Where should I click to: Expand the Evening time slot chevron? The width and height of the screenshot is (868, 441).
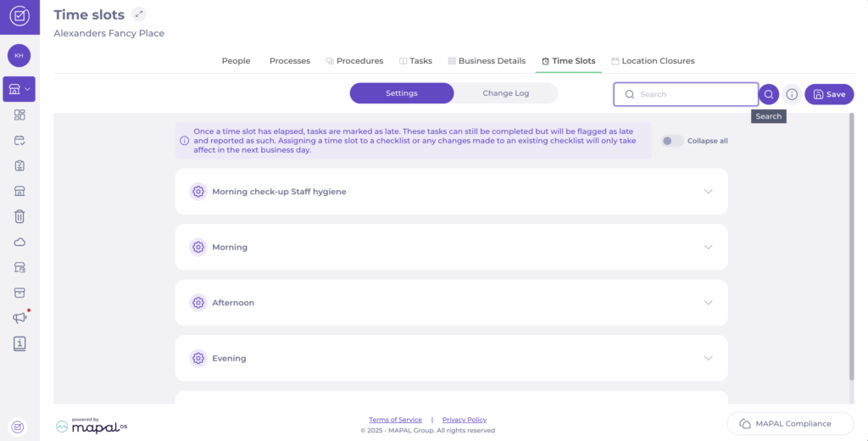(x=709, y=358)
